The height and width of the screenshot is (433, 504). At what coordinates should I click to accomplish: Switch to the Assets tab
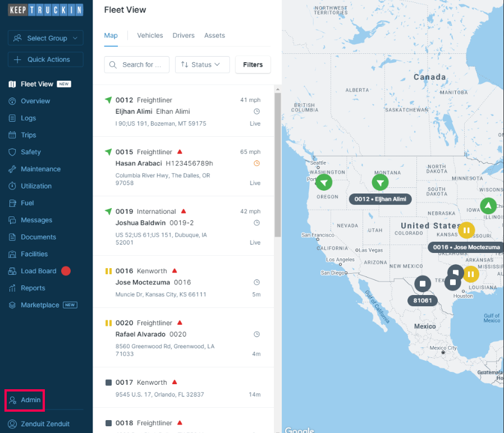tap(215, 35)
